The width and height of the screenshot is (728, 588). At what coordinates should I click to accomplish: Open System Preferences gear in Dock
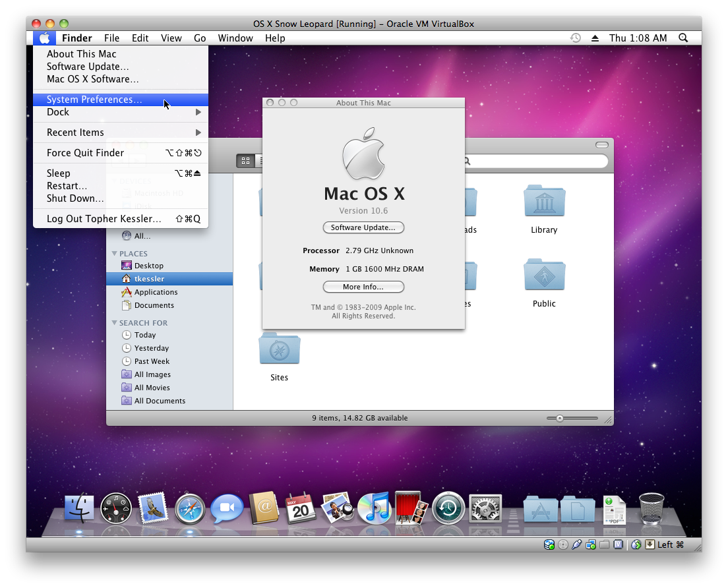(x=485, y=509)
